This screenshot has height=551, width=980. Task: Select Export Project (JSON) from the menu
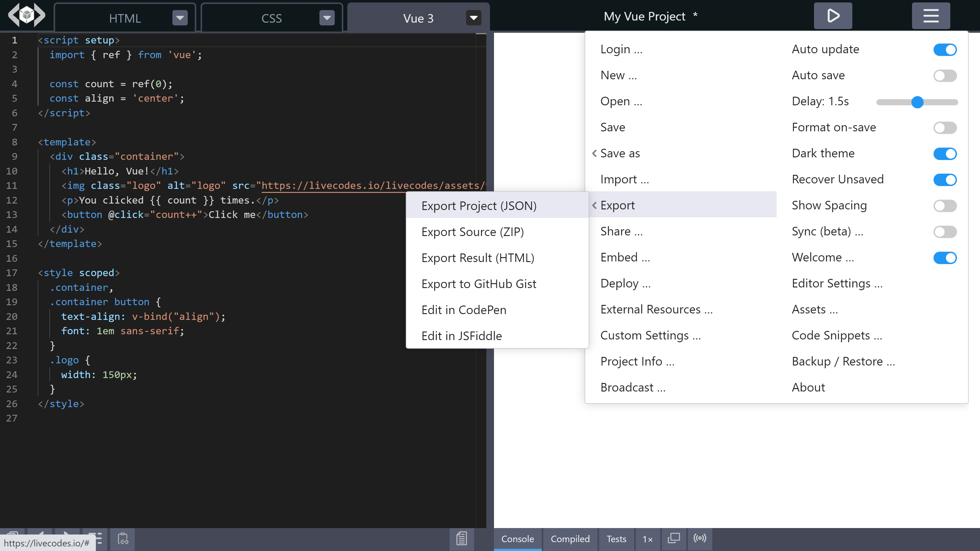click(479, 205)
